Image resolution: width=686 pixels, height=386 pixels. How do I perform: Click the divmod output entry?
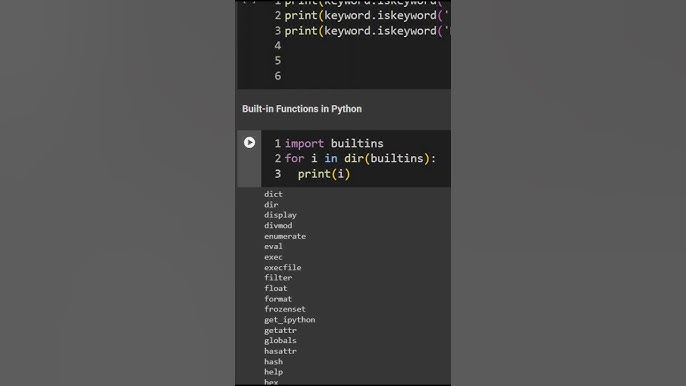pos(278,226)
